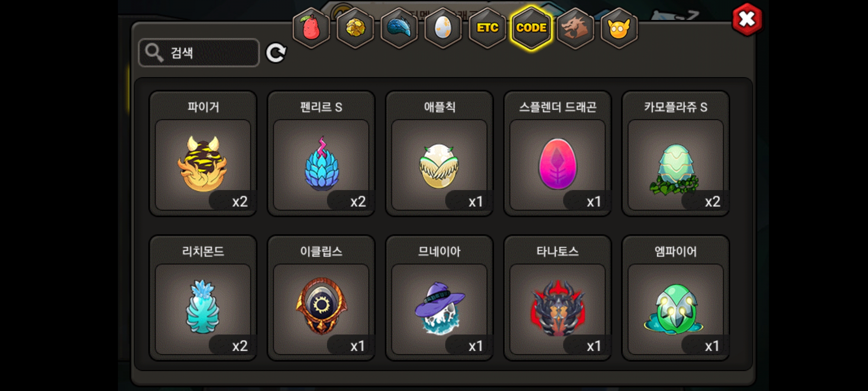Click the refresh arrow beside search
Screen dimensions: 868x391
pos(276,53)
